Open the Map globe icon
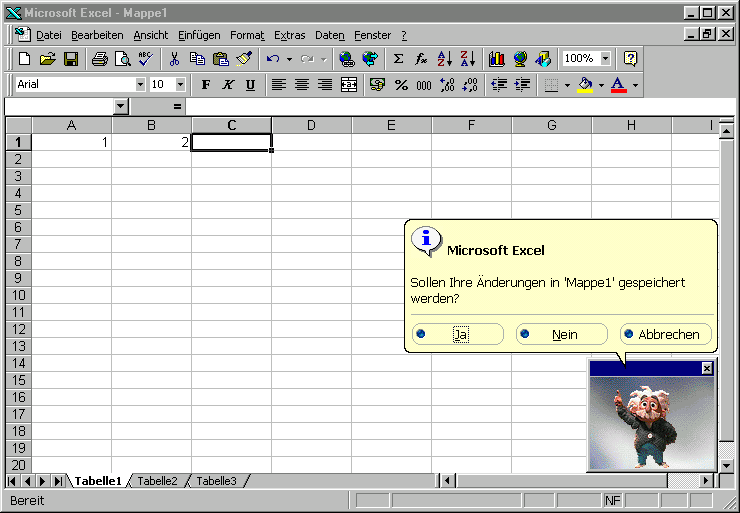The width and height of the screenshot is (740, 513). [x=520, y=59]
